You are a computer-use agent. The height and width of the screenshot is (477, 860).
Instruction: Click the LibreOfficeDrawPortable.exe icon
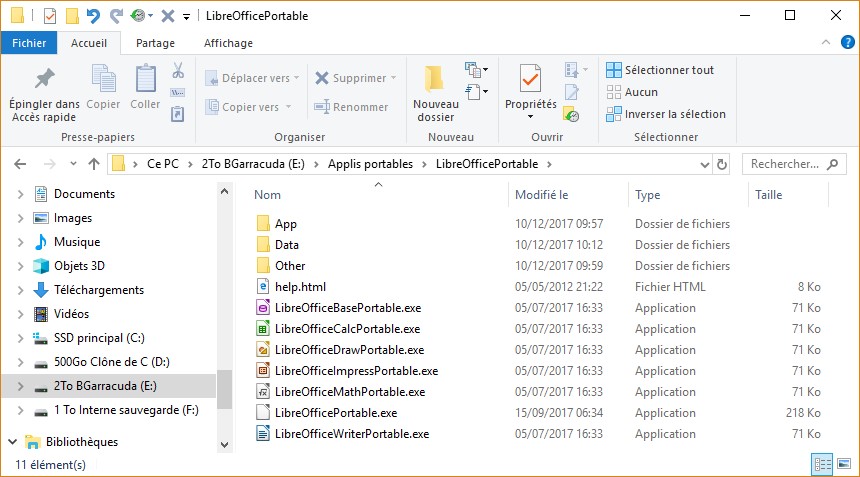(x=263, y=350)
